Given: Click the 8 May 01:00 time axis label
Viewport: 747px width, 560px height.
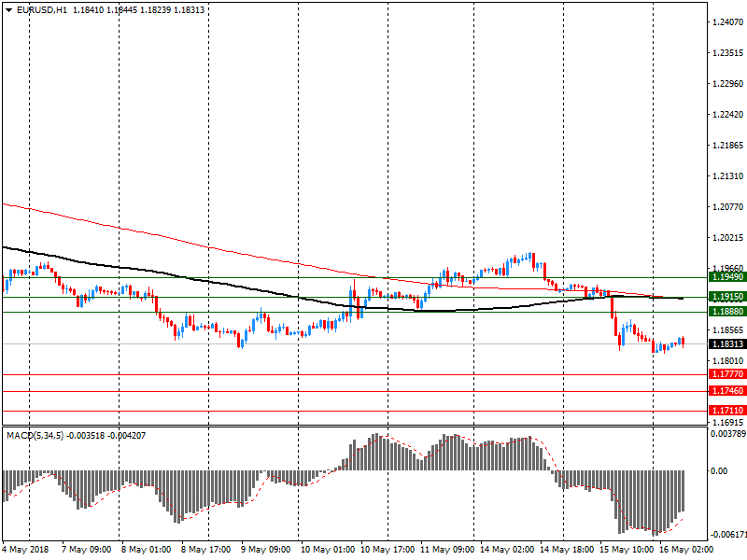Looking at the screenshot, I should (x=147, y=550).
